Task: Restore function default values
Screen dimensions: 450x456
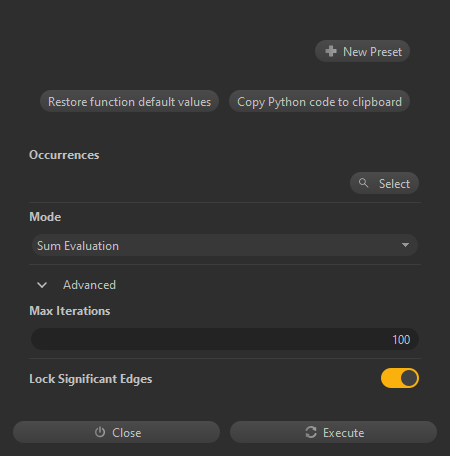Action: point(129,101)
